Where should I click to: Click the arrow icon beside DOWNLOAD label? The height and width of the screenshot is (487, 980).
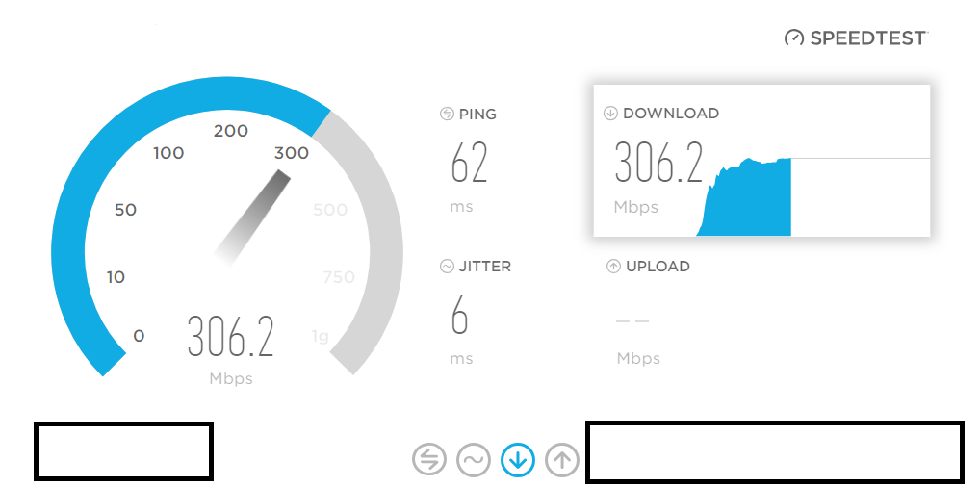610,114
